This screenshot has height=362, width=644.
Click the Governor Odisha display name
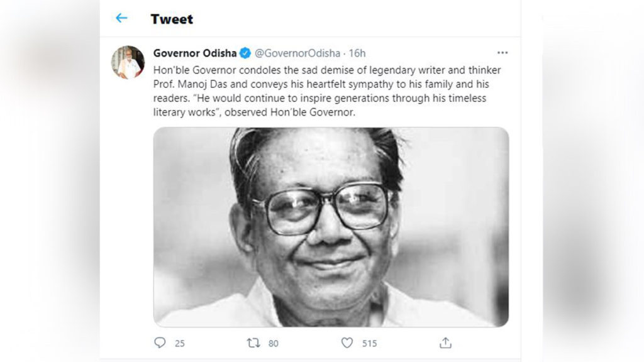(195, 53)
